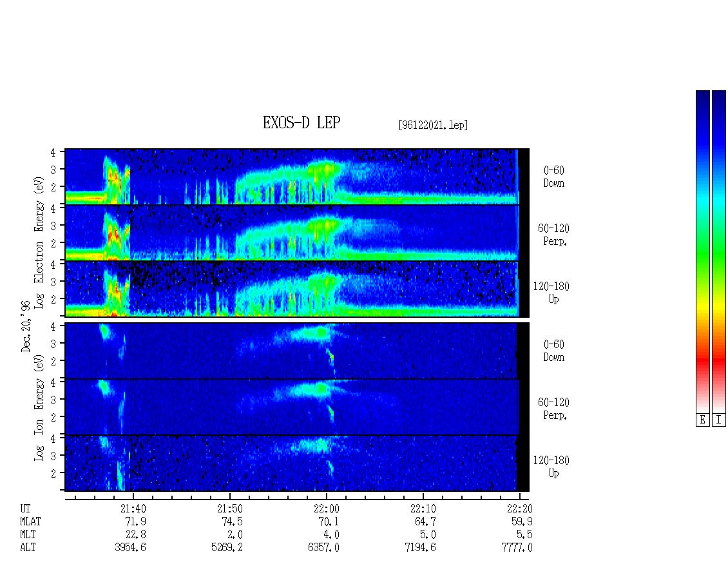Click the MLAT value 71.9
728x564 pixels.
click(135, 521)
